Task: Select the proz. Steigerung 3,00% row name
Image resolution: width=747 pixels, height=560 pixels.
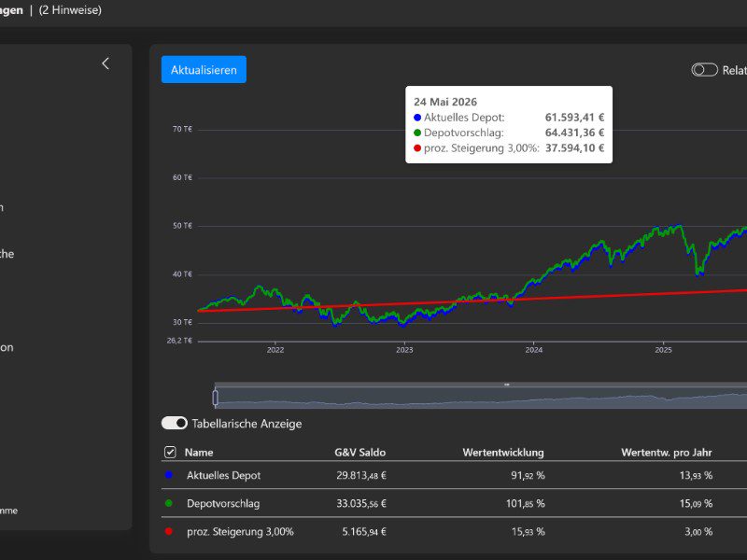Action: click(x=240, y=531)
